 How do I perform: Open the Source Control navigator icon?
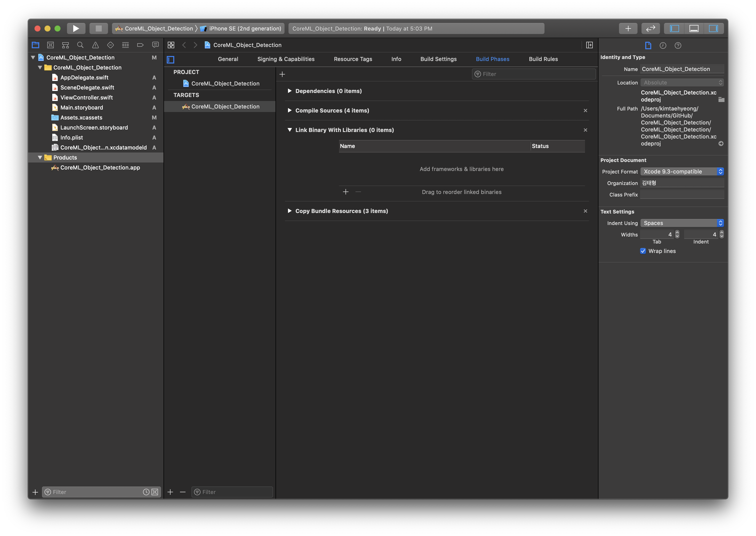pos(50,45)
